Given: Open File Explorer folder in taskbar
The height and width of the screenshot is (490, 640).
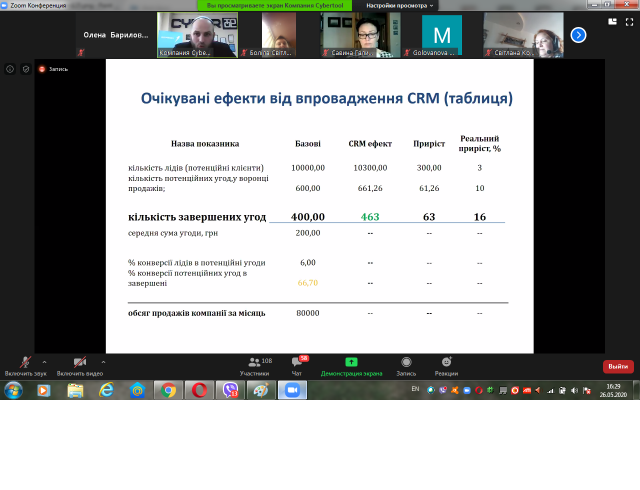Looking at the screenshot, I should coord(75,390).
